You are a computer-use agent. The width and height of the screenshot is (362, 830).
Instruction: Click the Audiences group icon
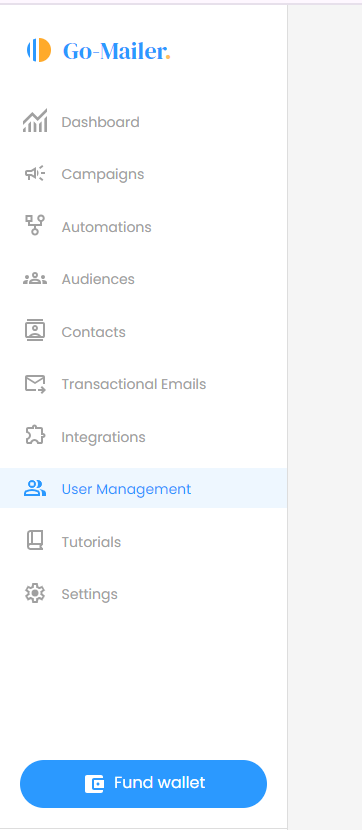tap(35, 278)
